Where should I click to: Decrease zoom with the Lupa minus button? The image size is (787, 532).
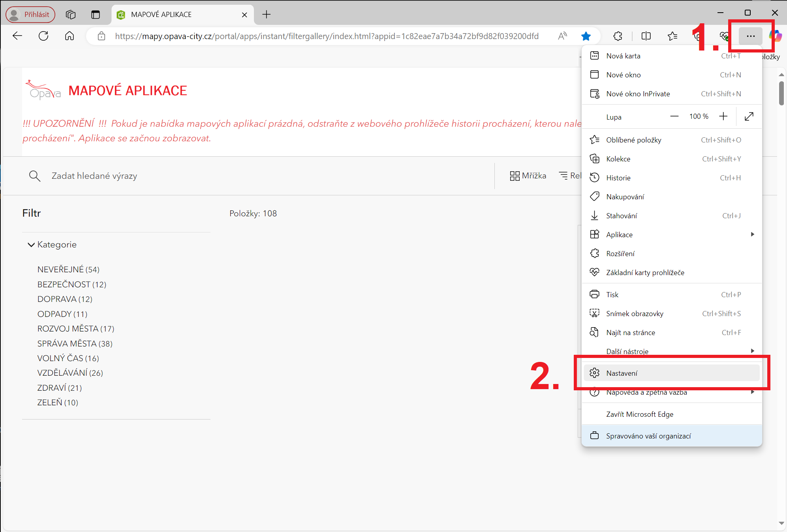674,116
